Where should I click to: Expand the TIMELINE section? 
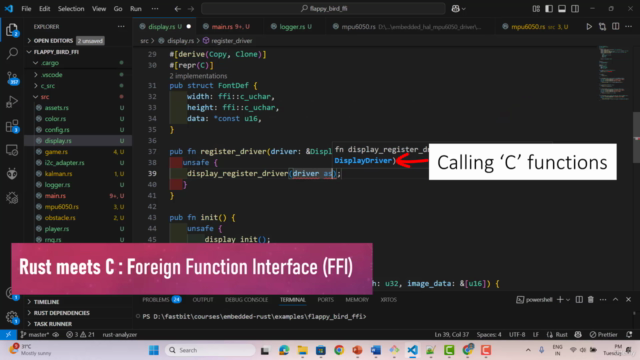47,302
